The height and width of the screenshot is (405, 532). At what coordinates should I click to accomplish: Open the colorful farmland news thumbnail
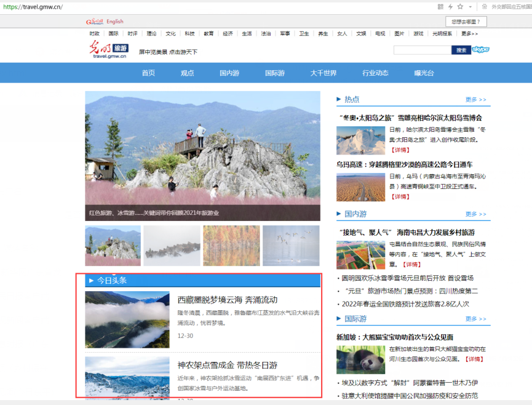pyautogui.click(x=360, y=255)
